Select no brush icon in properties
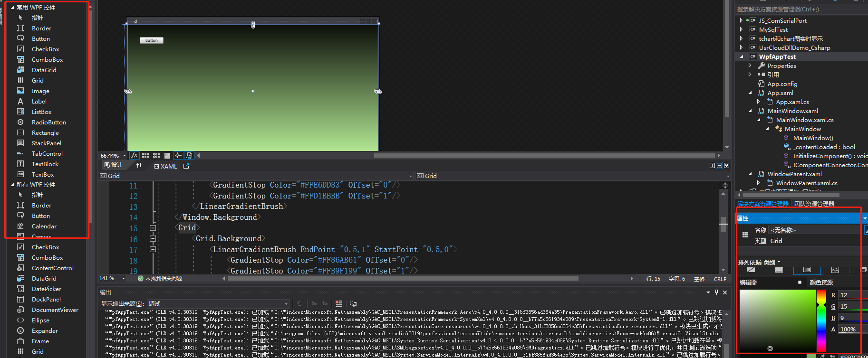 (x=751, y=270)
